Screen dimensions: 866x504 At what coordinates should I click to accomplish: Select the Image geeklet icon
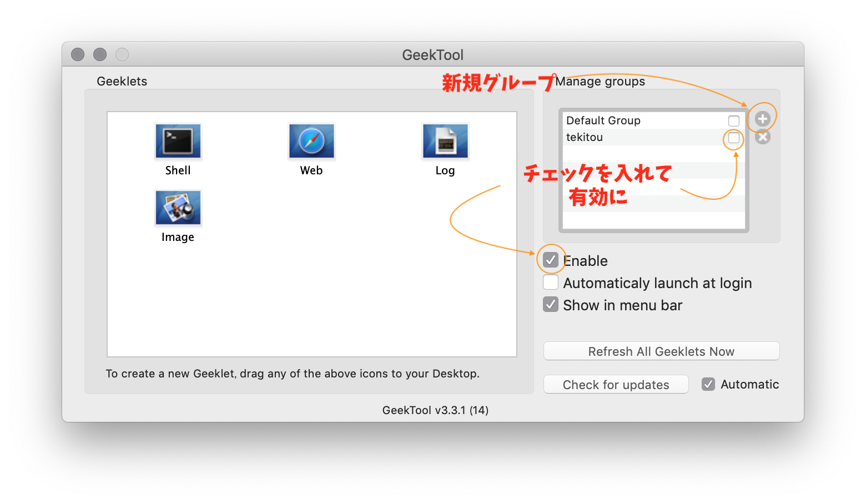[x=178, y=208]
